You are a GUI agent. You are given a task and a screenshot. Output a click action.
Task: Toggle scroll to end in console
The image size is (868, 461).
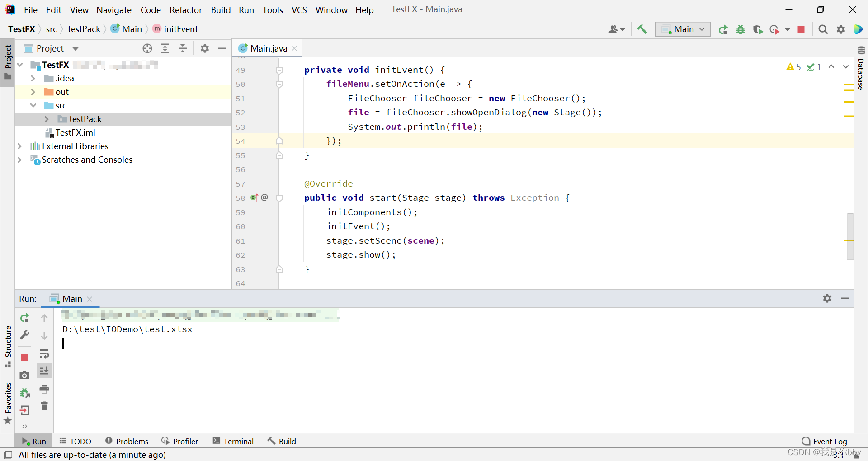coord(44,371)
